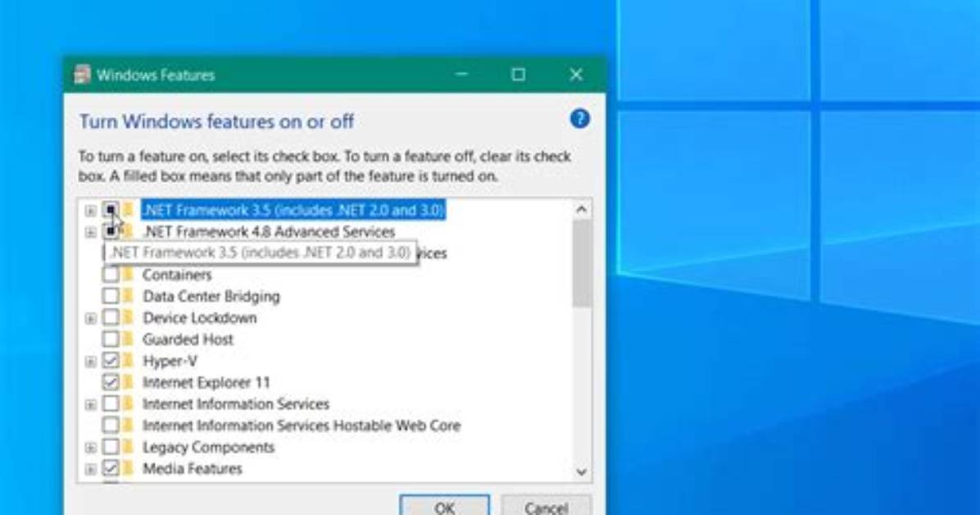
Task: Expand the Device Lockdown node
Action: coord(91,318)
